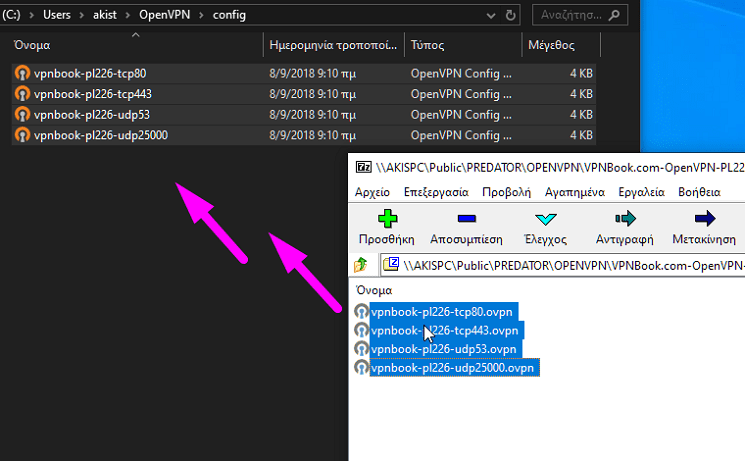Go to akist folder in breadcrumb
745x461 pixels.
(x=105, y=15)
